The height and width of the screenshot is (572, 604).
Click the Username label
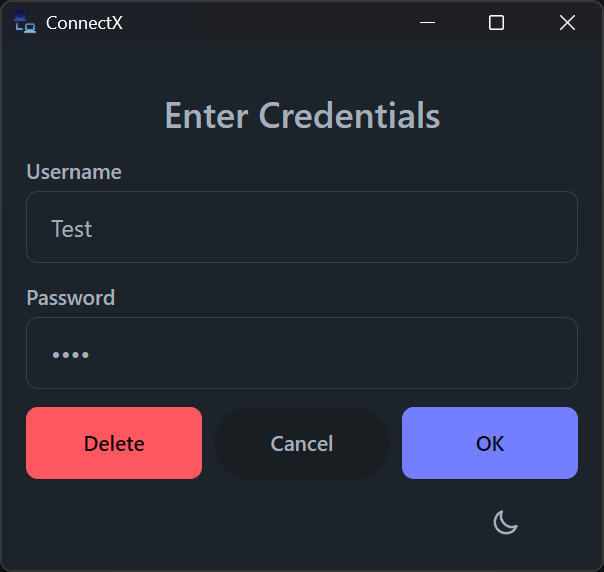74,172
